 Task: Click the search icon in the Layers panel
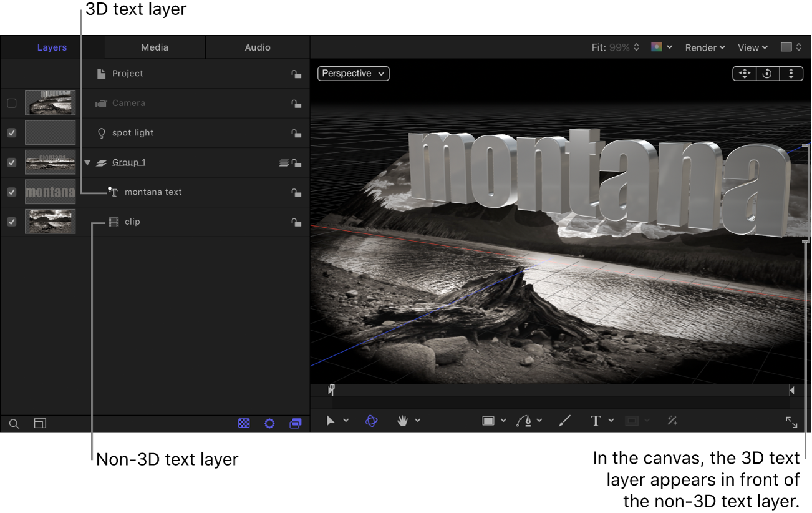click(x=14, y=424)
